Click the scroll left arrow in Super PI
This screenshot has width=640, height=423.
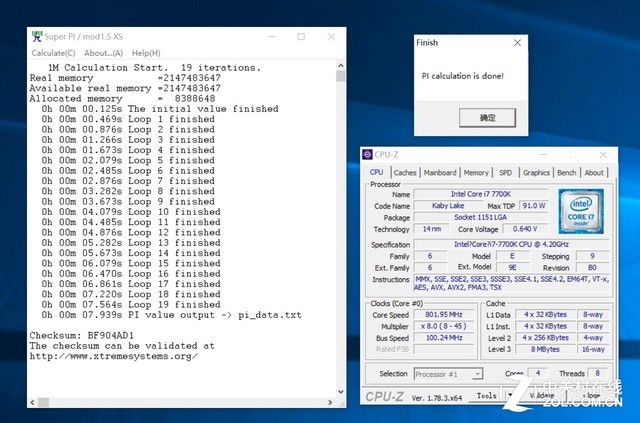tap(33, 402)
